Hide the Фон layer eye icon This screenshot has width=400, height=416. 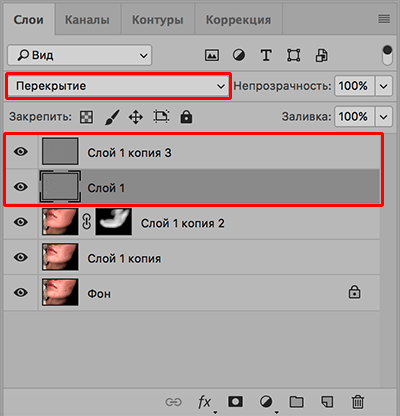click(x=21, y=293)
